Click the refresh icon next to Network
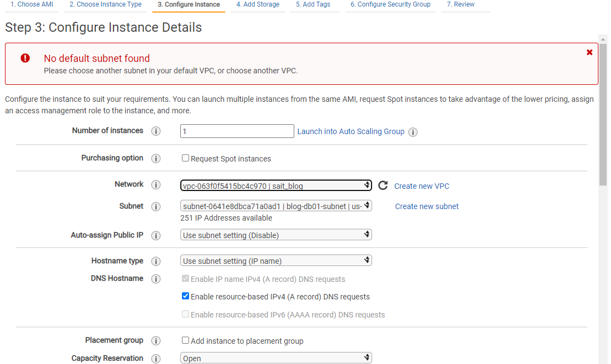Screen dimensions: 611x364 (382, 186)
